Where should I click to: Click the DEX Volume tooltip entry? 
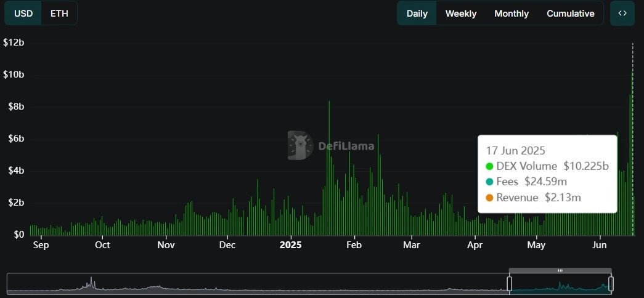pyautogui.click(x=547, y=166)
